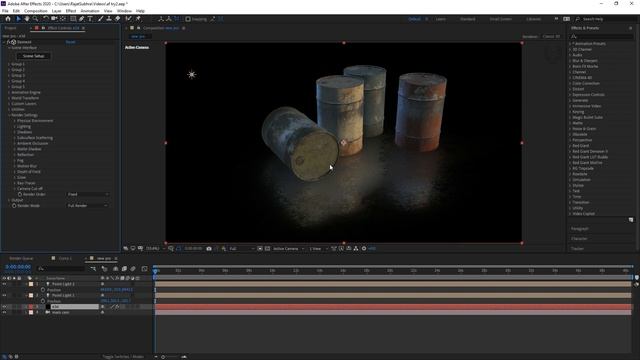Select the Rectangle shape tool
Image resolution: width=640 pixels, height=360 pixels.
point(73,19)
